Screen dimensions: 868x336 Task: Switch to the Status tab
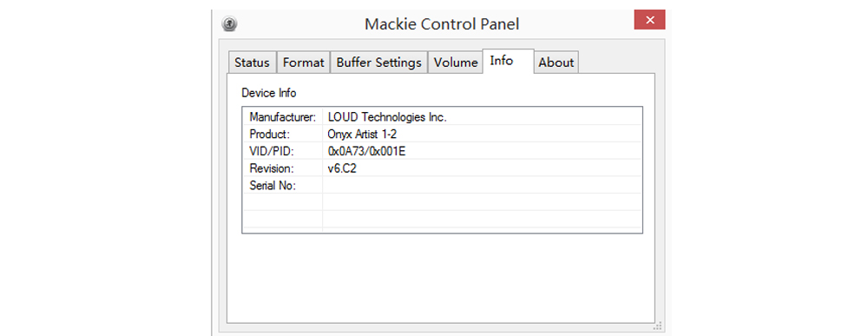click(x=252, y=63)
